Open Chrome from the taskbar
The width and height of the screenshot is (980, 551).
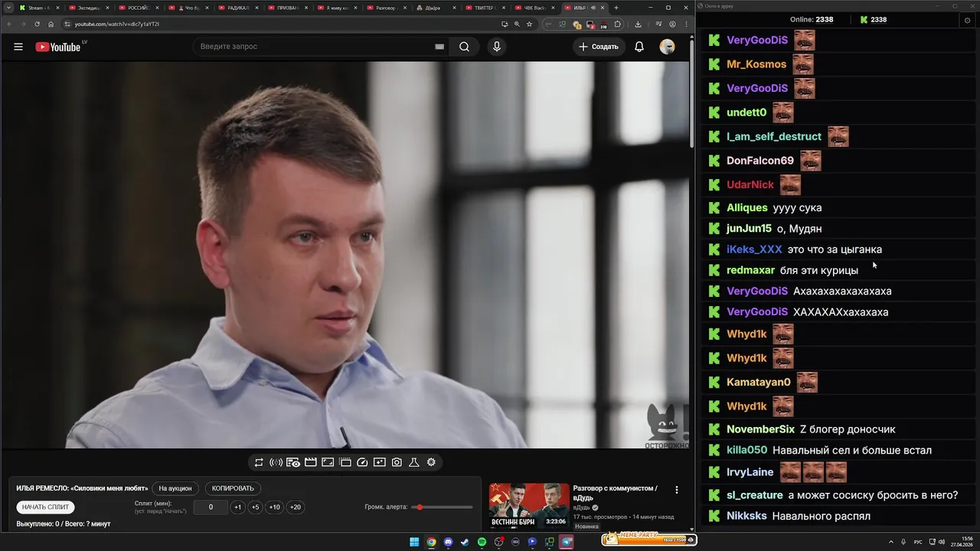(x=431, y=542)
